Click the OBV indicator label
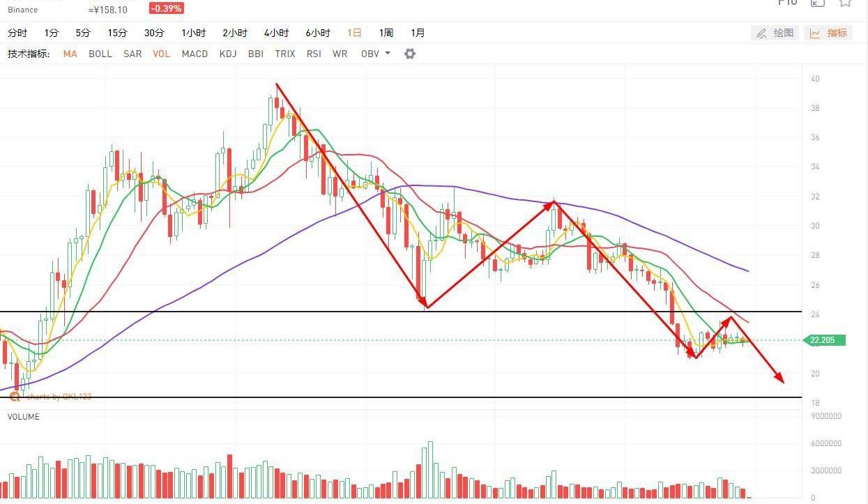The height and width of the screenshot is (504, 868). (370, 54)
